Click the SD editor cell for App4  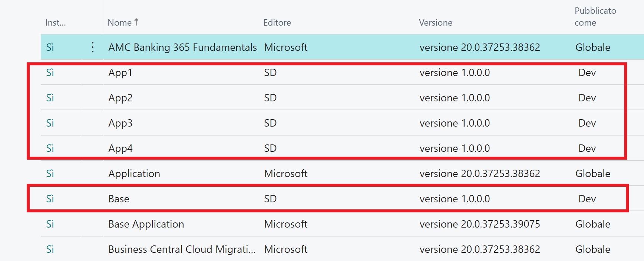point(270,149)
